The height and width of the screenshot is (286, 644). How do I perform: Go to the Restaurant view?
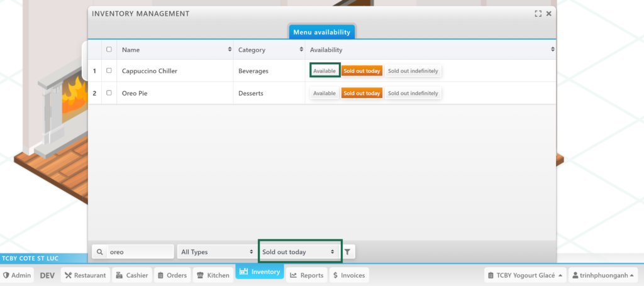coord(85,275)
